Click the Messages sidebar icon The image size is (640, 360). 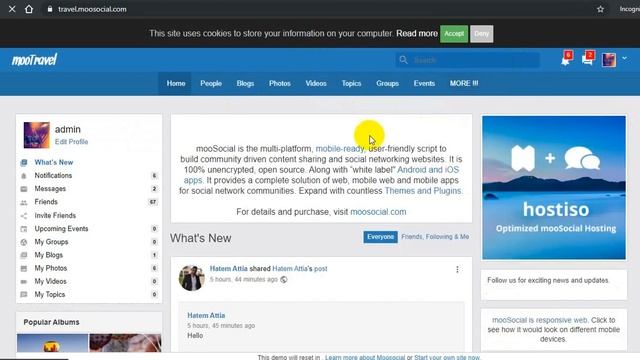tap(24, 189)
